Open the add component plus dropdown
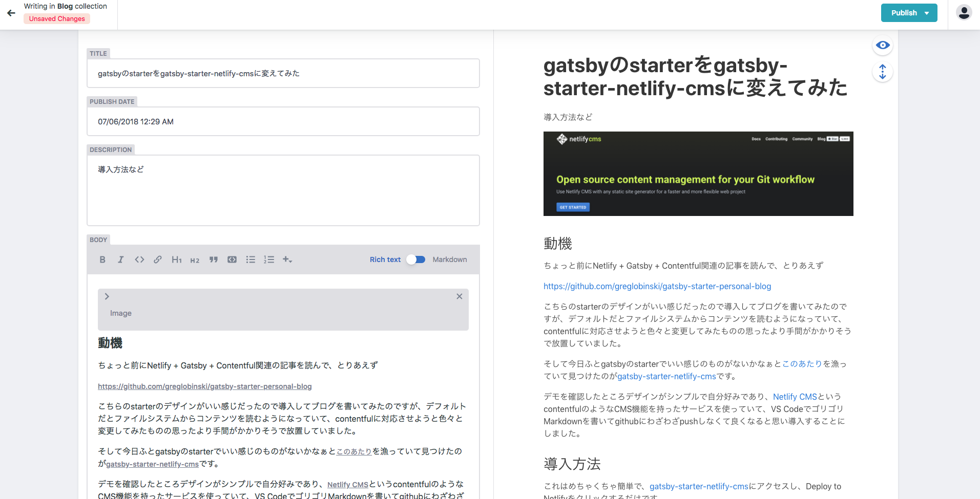980x499 pixels. point(287,259)
